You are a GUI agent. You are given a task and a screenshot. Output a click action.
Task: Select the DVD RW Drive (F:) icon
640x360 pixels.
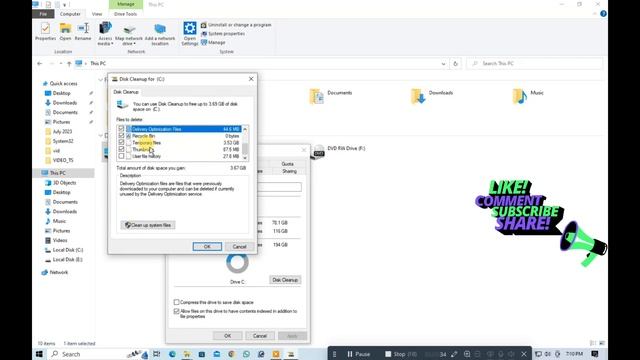319,151
